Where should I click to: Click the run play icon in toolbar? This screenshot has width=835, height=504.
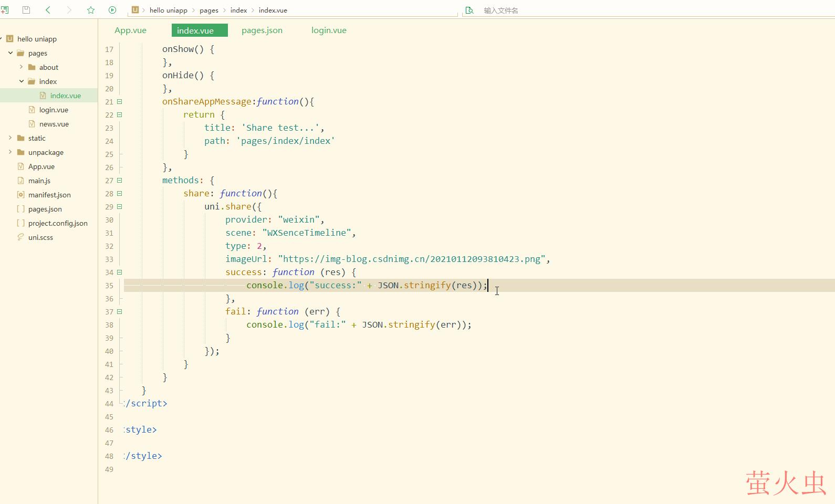(x=112, y=10)
